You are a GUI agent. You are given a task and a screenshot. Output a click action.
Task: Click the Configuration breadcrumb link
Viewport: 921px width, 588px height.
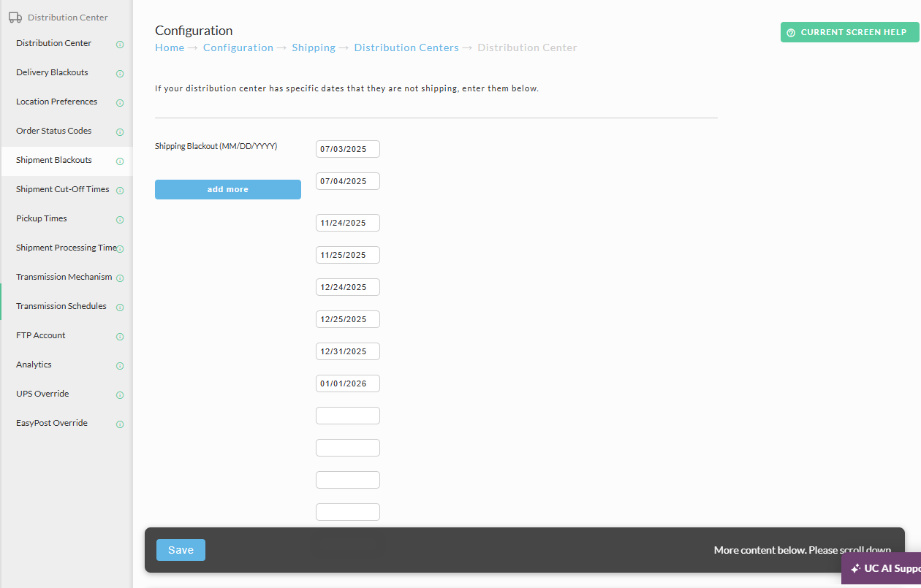[x=238, y=47]
